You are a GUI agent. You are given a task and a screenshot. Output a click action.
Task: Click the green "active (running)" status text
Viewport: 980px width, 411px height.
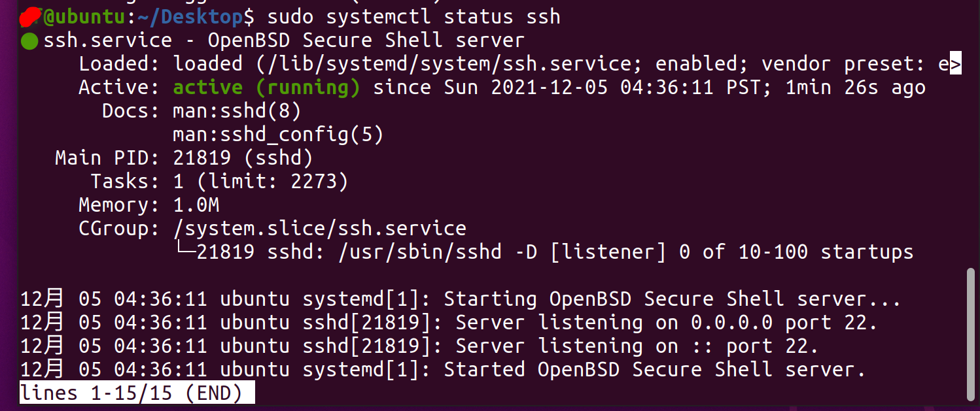(266, 88)
